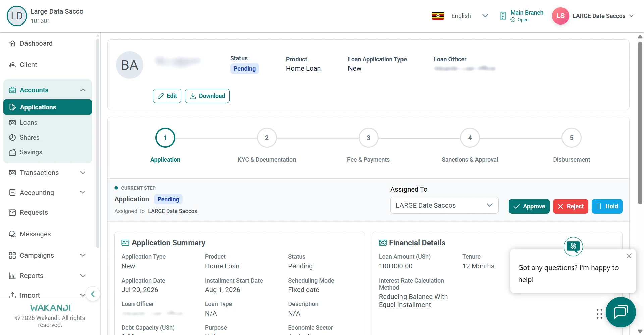Viewport: 644px width, 335px height.
Task: Select the Sanctions & Approval step
Action: pyautogui.click(x=470, y=138)
